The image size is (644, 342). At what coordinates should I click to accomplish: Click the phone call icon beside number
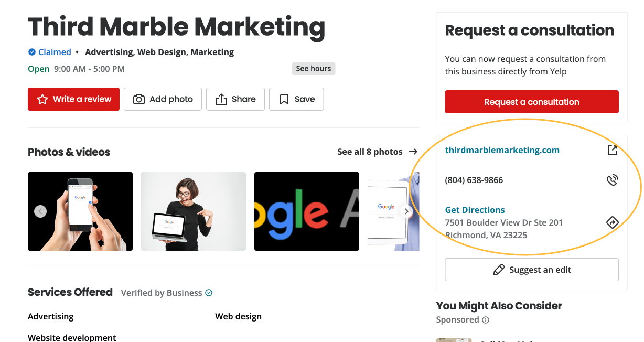(x=612, y=180)
